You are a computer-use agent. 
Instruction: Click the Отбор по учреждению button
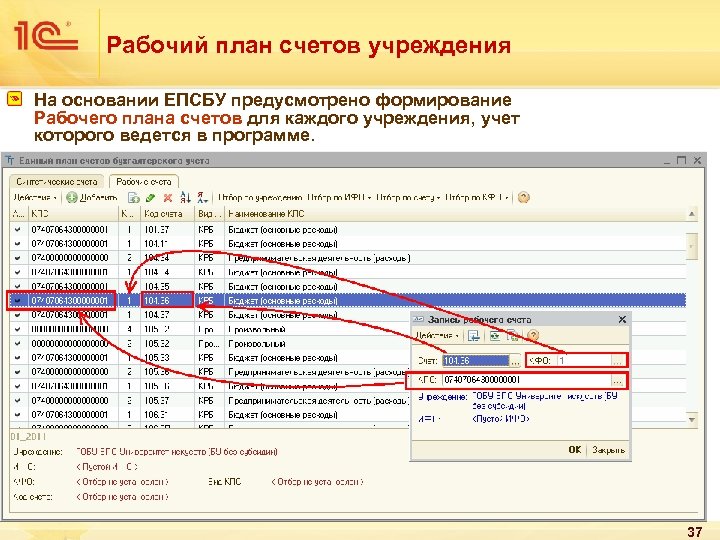(260, 198)
